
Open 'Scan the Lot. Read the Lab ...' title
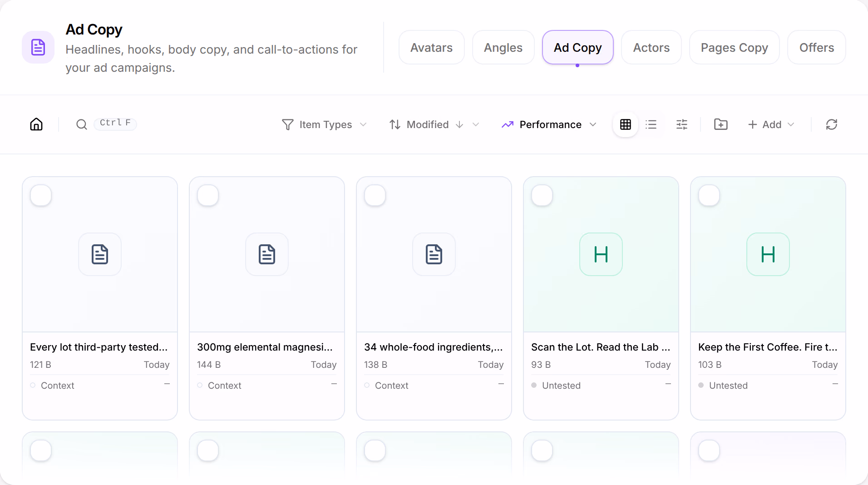pyautogui.click(x=601, y=347)
